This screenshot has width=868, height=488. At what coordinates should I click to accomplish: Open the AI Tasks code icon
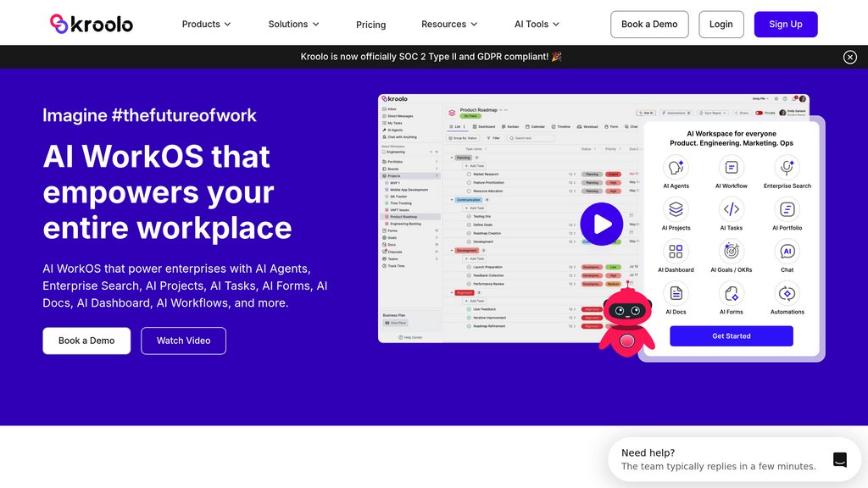pyautogui.click(x=732, y=209)
